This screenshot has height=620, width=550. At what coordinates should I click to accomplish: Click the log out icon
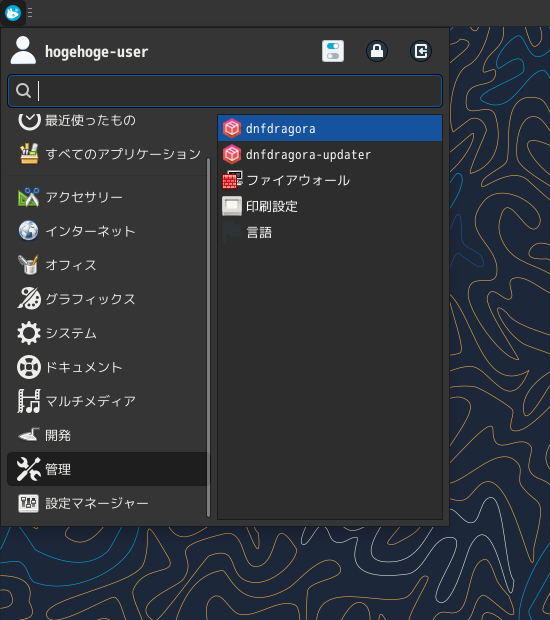[x=420, y=51]
